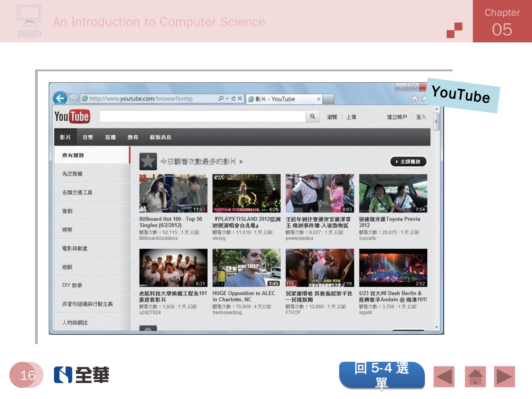532x399 pixels.
Task: Select the 影片 - YouTube browser tab
Action: click(283, 99)
